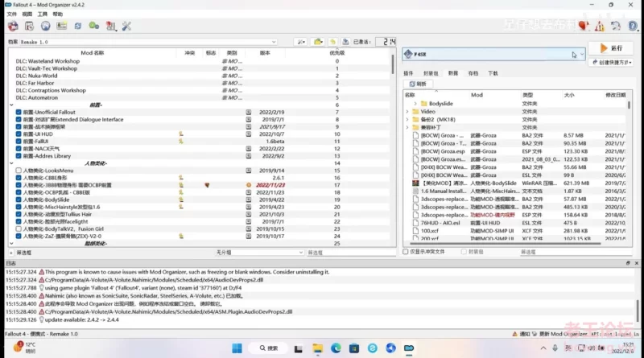Close the log panel
The height and width of the screenshot is (358, 644).
click(x=637, y=263)
